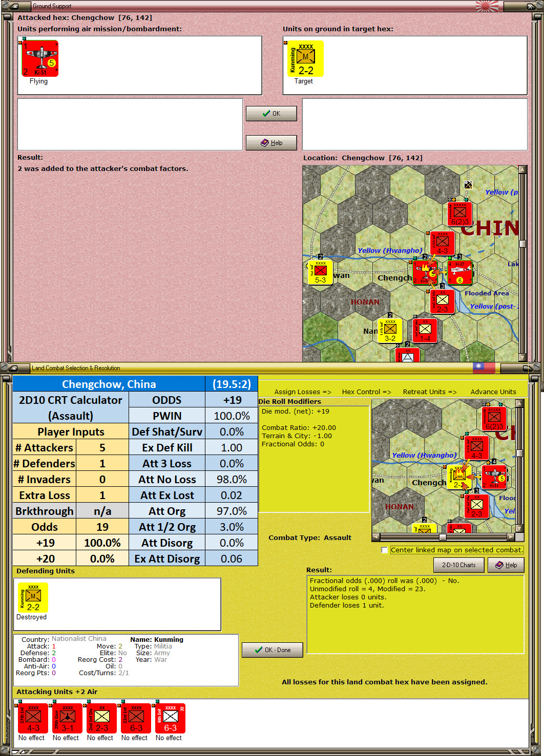Select the first 6-3 attacking unit
The height and width of the screenshot is (756, 544).
click(x=136, y=719)
